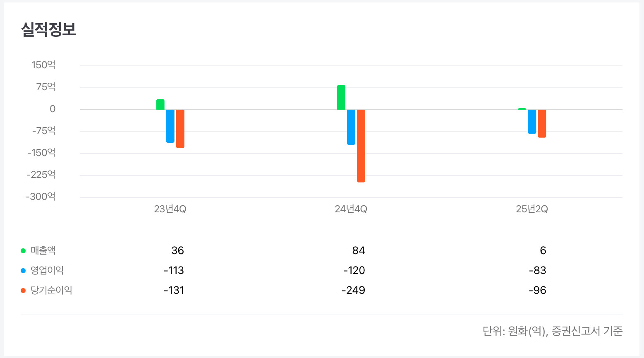The height and width of the screenshot is (358, 644).
Task: Click the green 23년4Q revenue bar
Action: [160, 105]
